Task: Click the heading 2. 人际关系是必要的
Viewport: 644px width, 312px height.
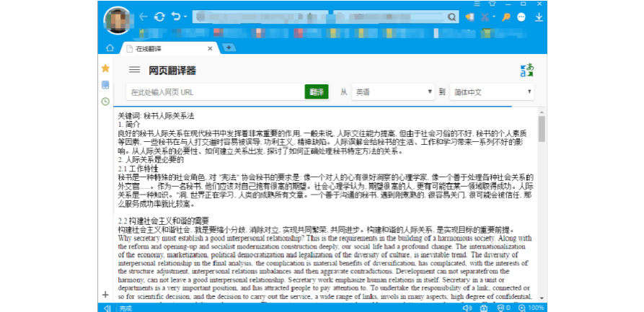Action: point(151,159)
